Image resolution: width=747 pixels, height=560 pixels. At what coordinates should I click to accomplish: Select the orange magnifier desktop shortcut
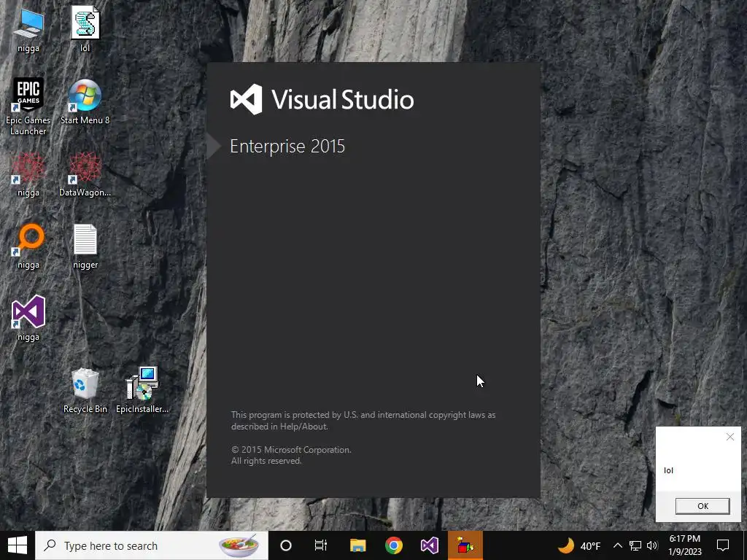click(28, 246)
